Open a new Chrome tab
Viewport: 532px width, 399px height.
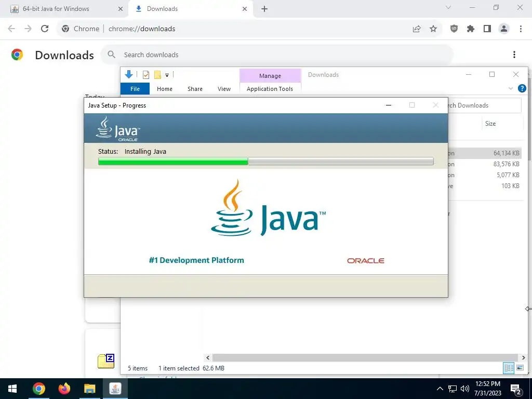pos(264,9)
